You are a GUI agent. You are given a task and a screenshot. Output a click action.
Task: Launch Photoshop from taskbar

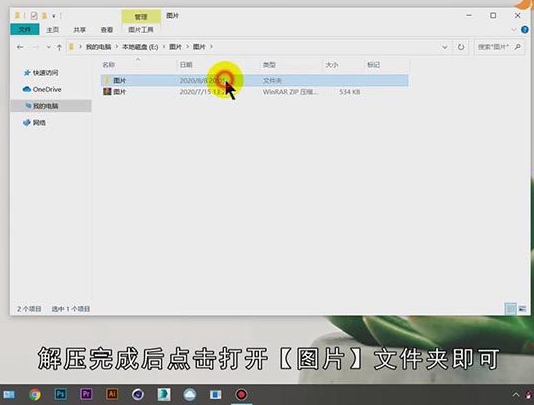[61, 394]
